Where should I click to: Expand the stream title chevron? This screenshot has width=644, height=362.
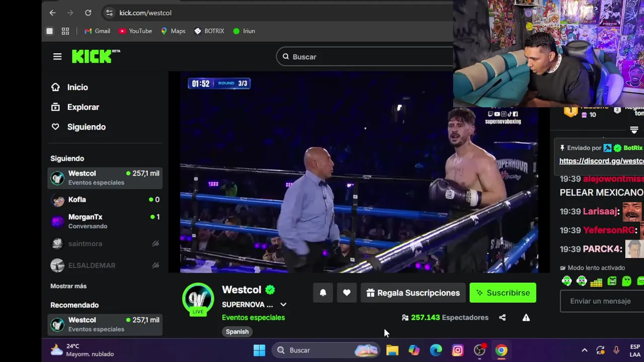point(283,305)
